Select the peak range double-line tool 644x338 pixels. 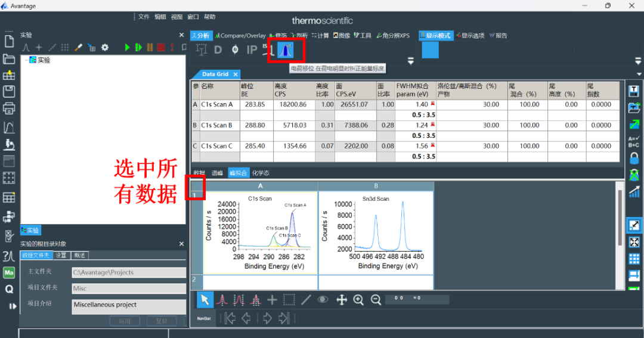coord(239,300)
